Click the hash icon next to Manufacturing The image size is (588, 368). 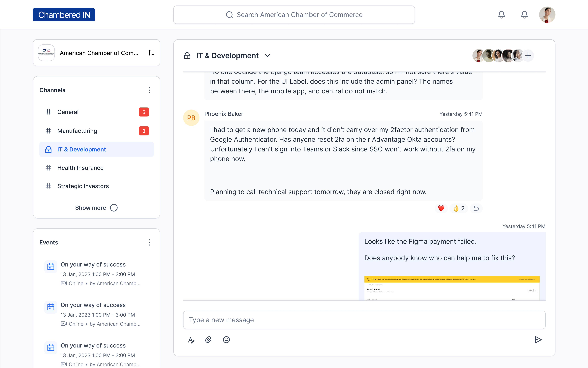click(x=48, y=131)
